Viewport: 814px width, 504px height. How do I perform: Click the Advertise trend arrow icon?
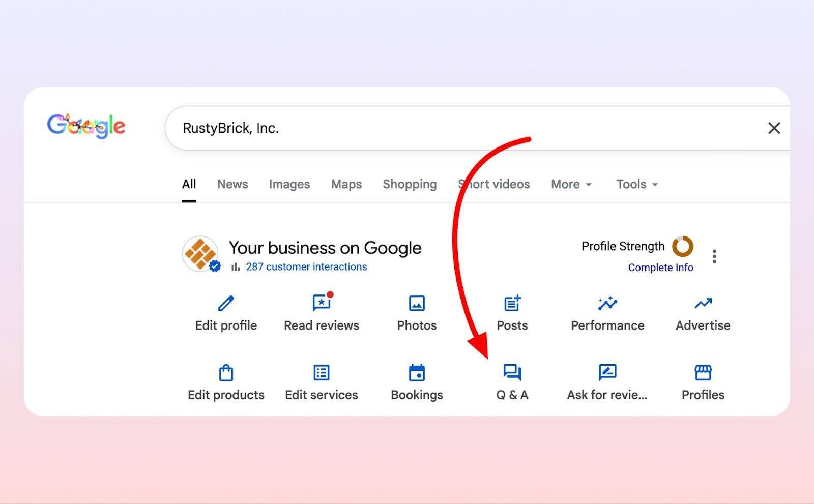[x=703, y=304]
